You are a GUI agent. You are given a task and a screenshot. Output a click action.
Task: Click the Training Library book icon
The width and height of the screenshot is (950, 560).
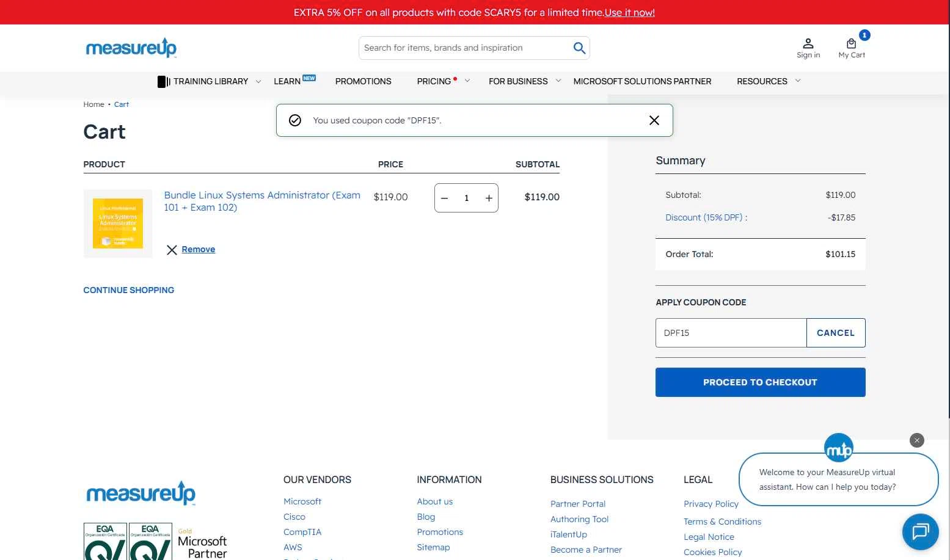(164, 81)
